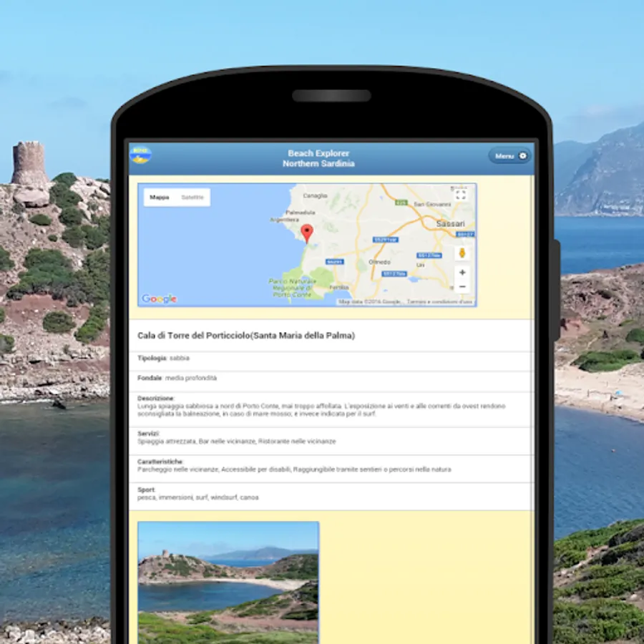This screenshot has width=644, height=644.
Task: Click the San Giovanni label on the map
Action: (x=432, y=204)
